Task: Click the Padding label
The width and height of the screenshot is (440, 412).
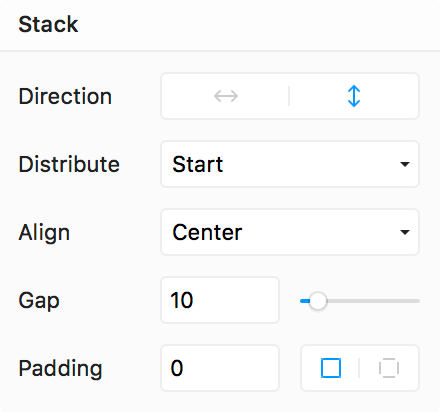Action: click(60, 368)
